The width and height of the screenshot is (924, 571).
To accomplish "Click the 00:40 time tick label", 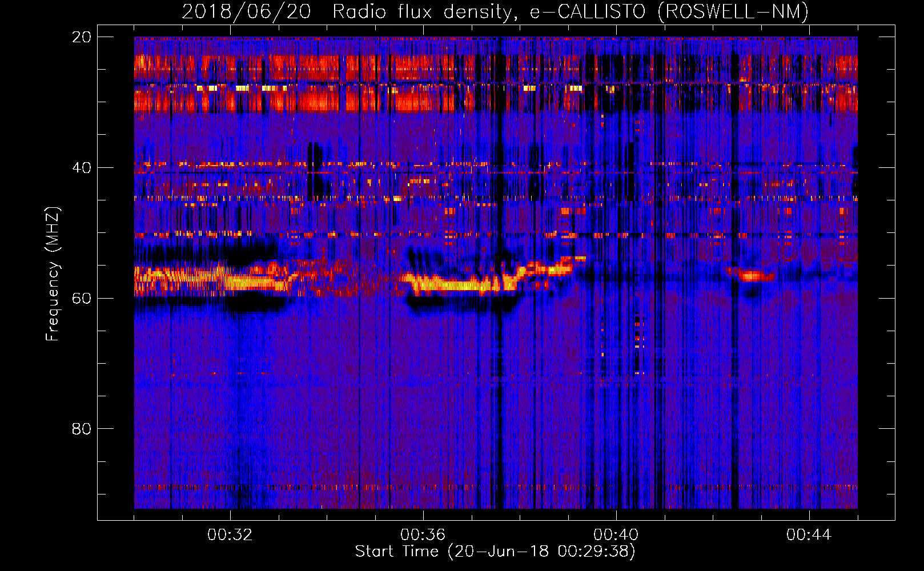I will [616, 535].
